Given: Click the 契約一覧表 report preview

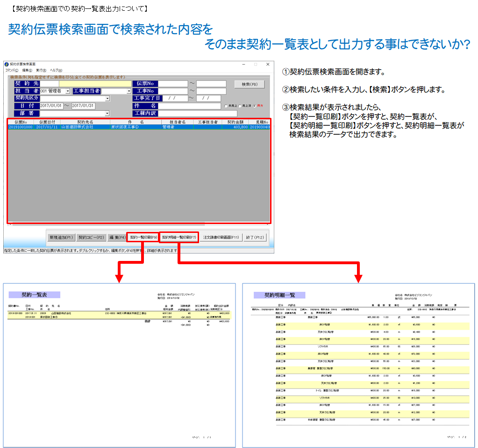Looking at the screenshot, I should (119, 365).
